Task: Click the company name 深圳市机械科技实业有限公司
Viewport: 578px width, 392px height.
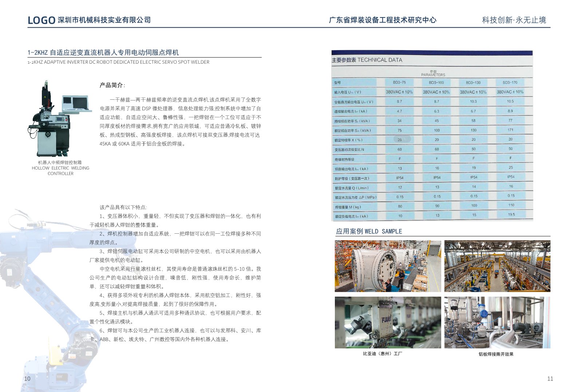Action: point(104,20)
